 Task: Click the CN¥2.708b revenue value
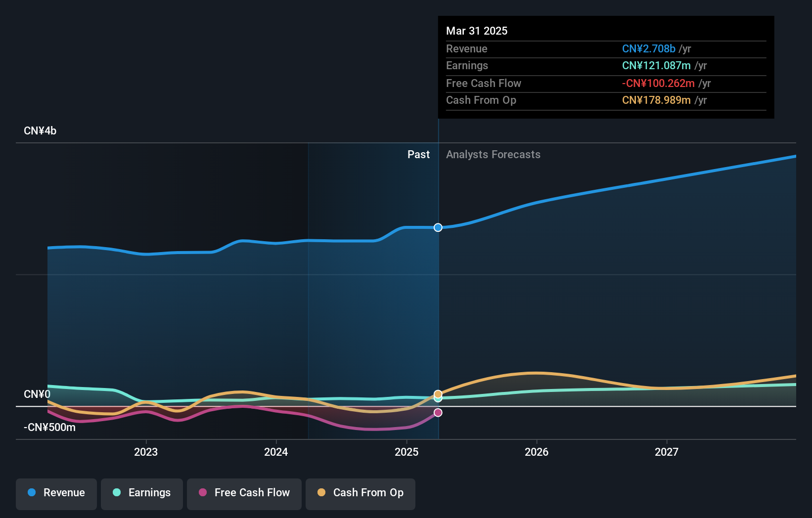[x=648, y=49]
